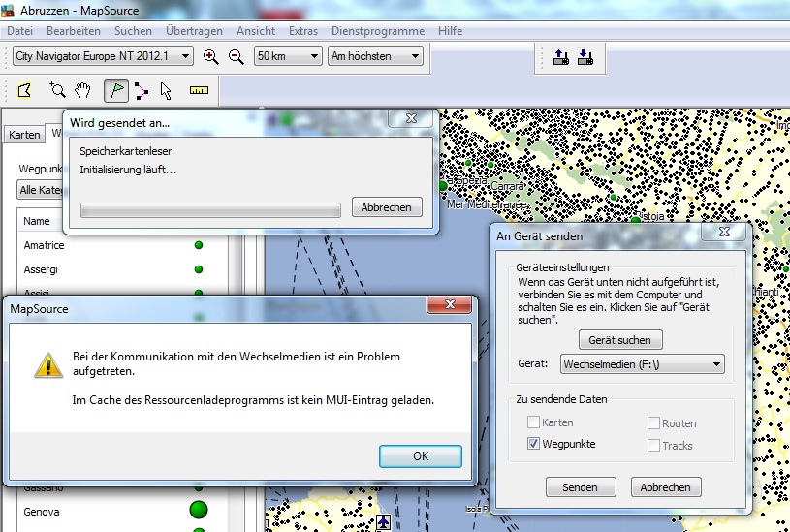
Task: Click the warning icon in MapSource dialog
Action: click(x=48, y=364)
